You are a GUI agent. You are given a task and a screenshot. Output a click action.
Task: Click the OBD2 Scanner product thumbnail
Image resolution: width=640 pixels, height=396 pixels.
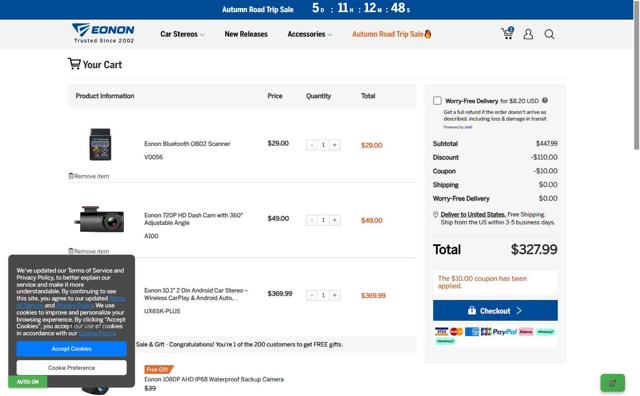[100, 144]
